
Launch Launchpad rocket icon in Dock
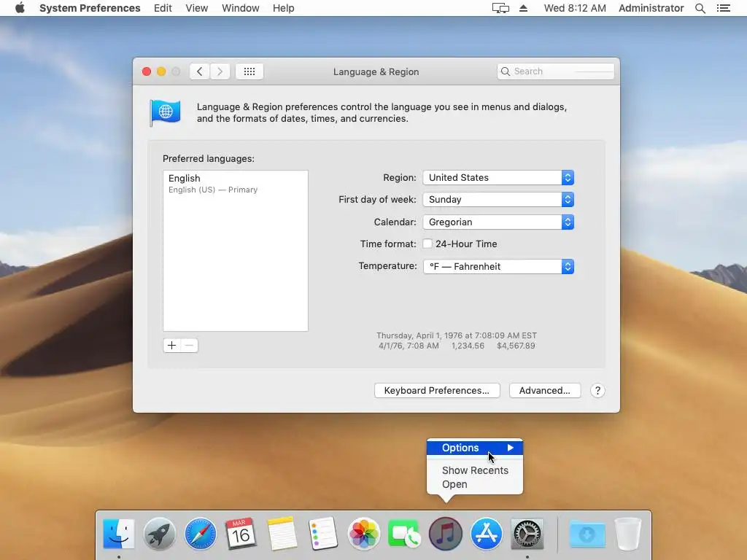click(160, 534)
